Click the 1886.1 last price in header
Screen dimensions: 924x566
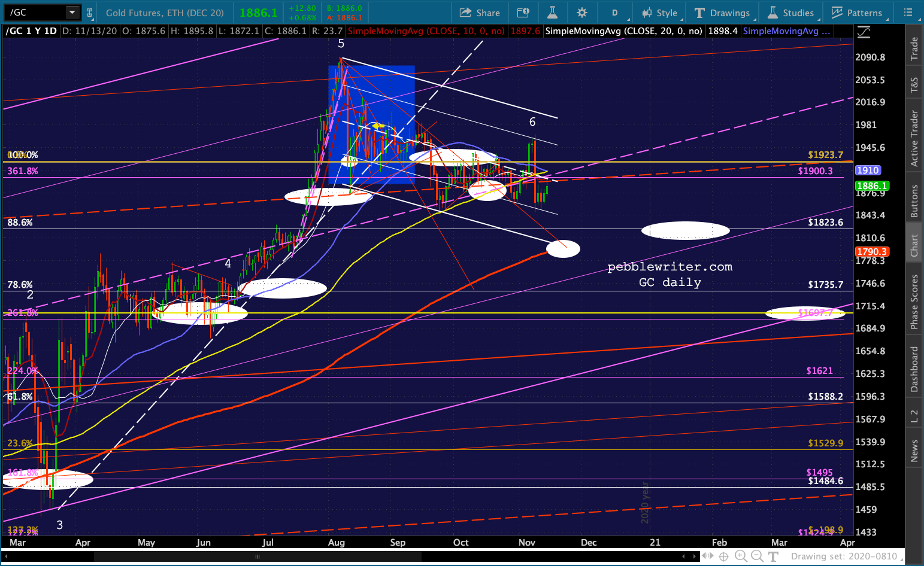pyautogui.click(x=259, y=13)
